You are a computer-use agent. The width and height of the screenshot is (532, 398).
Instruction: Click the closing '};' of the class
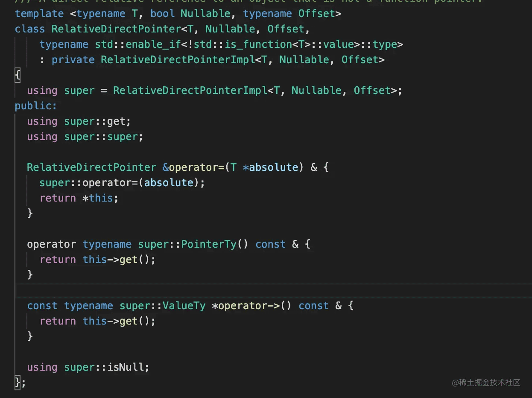click(x=20, y=383)
